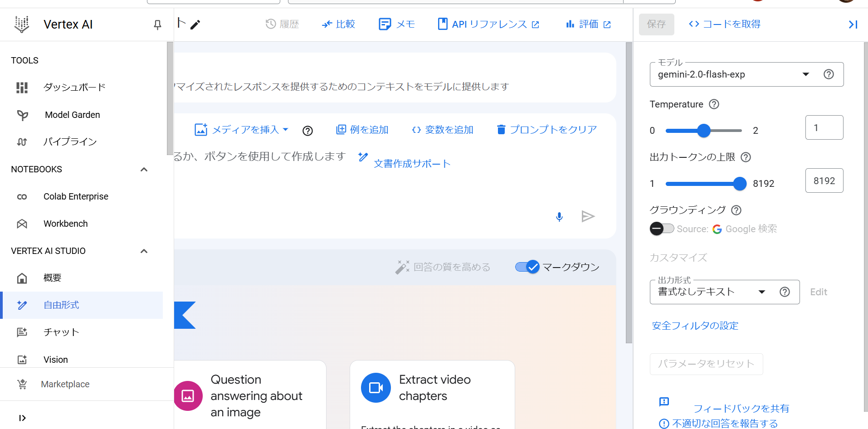
Task: Click the pencil icon to rename the prompt
Action: [x=195, y=24]
